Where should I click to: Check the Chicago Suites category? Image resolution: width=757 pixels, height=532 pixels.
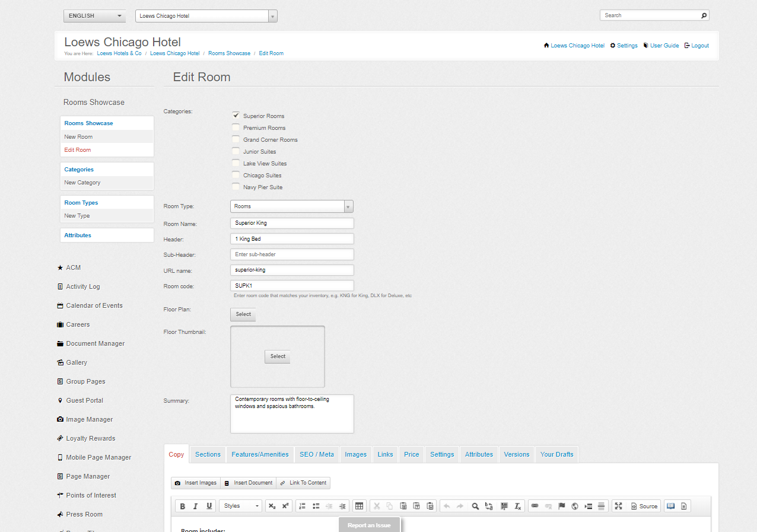coord(236,174)
